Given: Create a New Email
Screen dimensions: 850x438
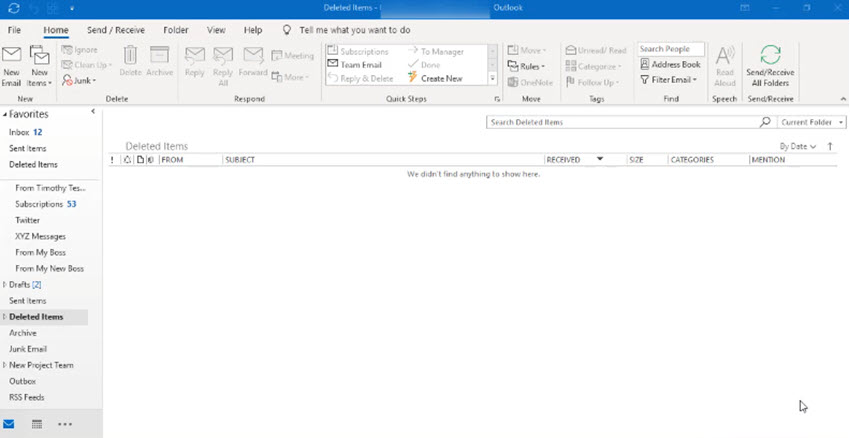Looking at the screenshot, I should coord(11,66).
